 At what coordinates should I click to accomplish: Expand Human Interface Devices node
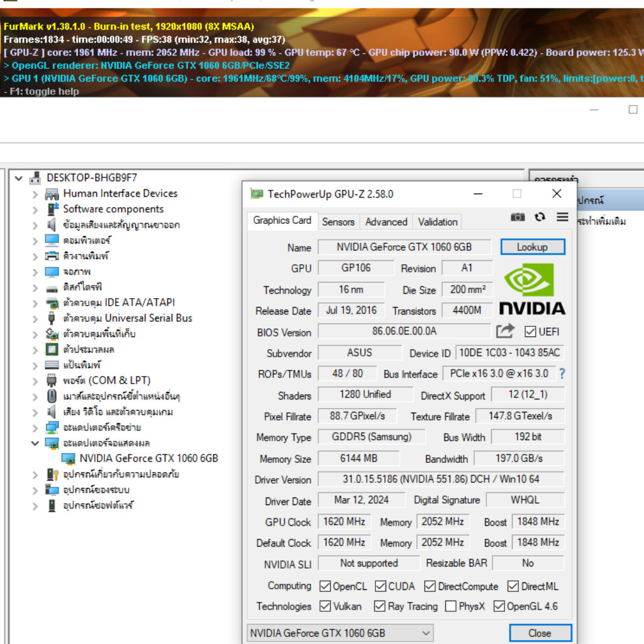[35, 194]
